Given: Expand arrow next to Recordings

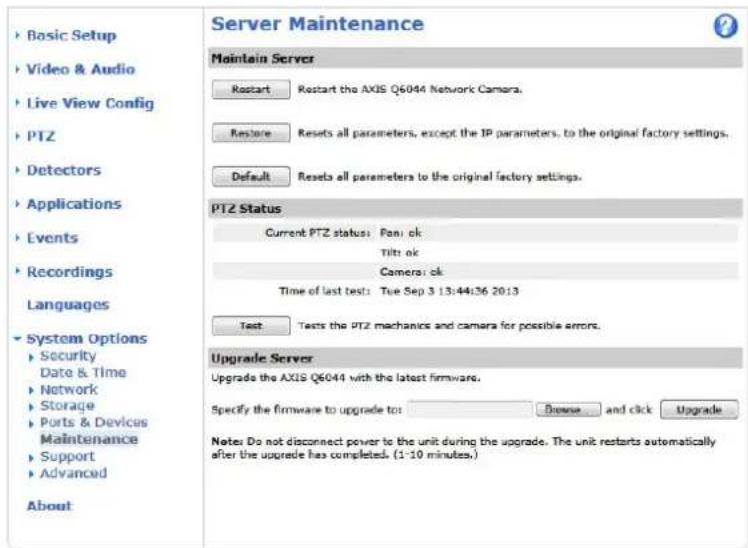Looking at the screenshot, I should (18, 271).
